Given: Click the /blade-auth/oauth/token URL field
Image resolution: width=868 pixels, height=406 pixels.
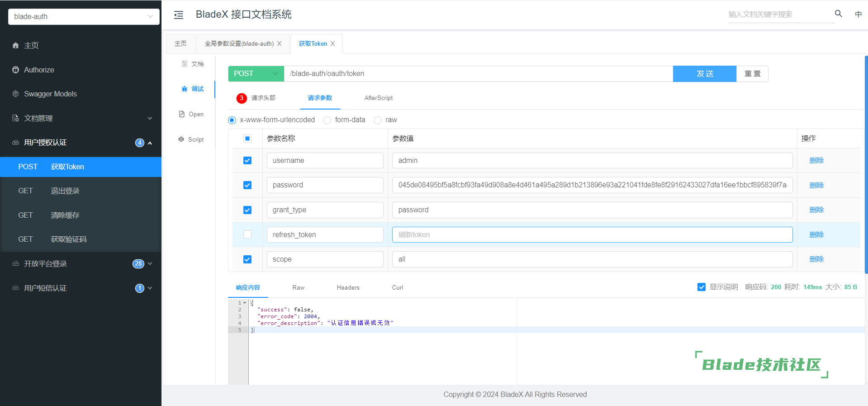Looking at the screenshot, I should pyautogui.click(x=479, y=74).
